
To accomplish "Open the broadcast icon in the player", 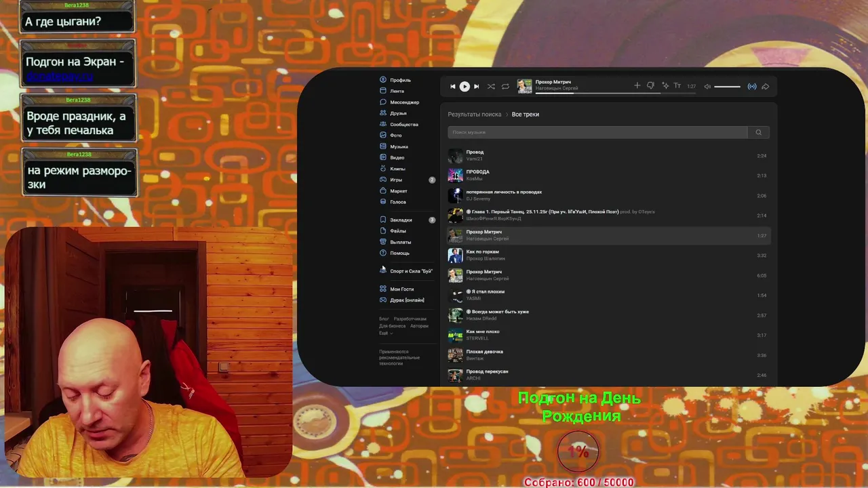I will tap(751, 86).
